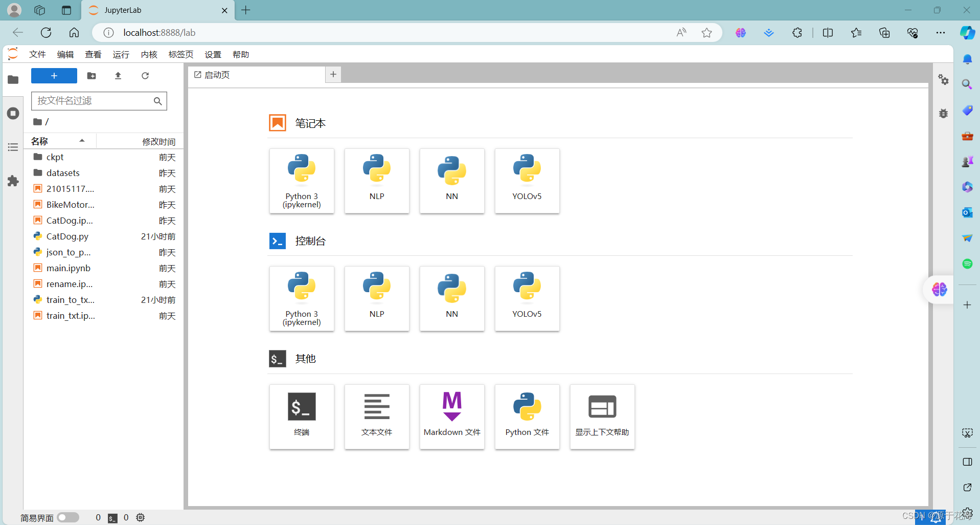Image resolution: width=980 pixels, height=525 pixels.
Task: Open the 标签页 menu
Action: point(181,54)
